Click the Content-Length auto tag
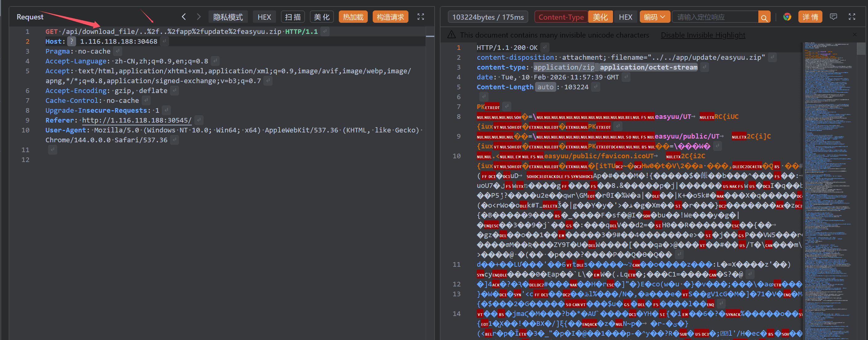This screenshot has height=340, width=868. [545, 87]
